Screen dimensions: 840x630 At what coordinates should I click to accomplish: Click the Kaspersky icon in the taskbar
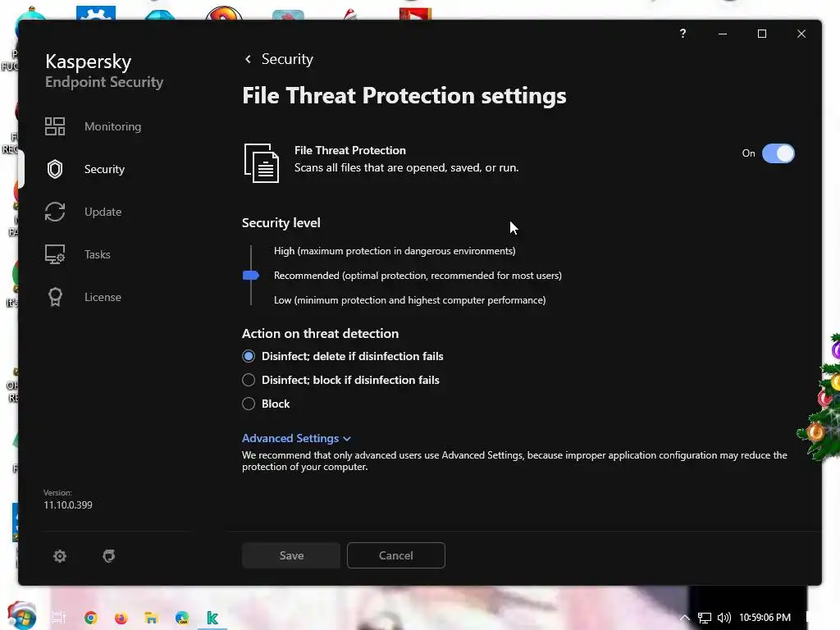[212, 618]
